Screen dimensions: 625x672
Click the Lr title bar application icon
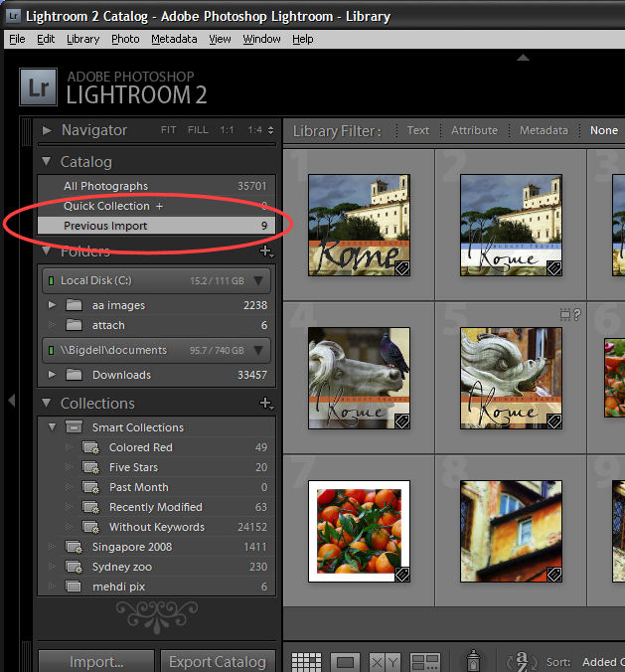point(13,16)
